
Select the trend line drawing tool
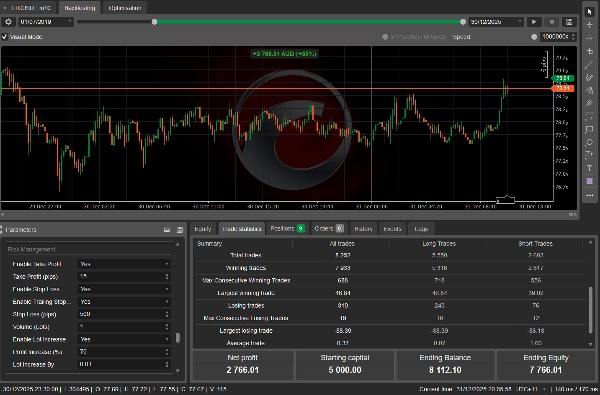click(589, 64)
